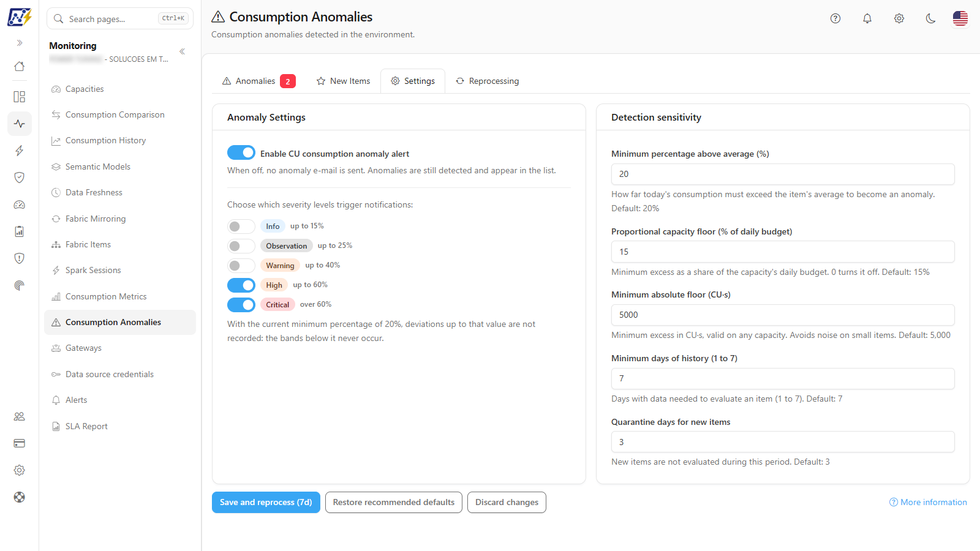Focus the Minimum absolute floor field

coord(783,315)
